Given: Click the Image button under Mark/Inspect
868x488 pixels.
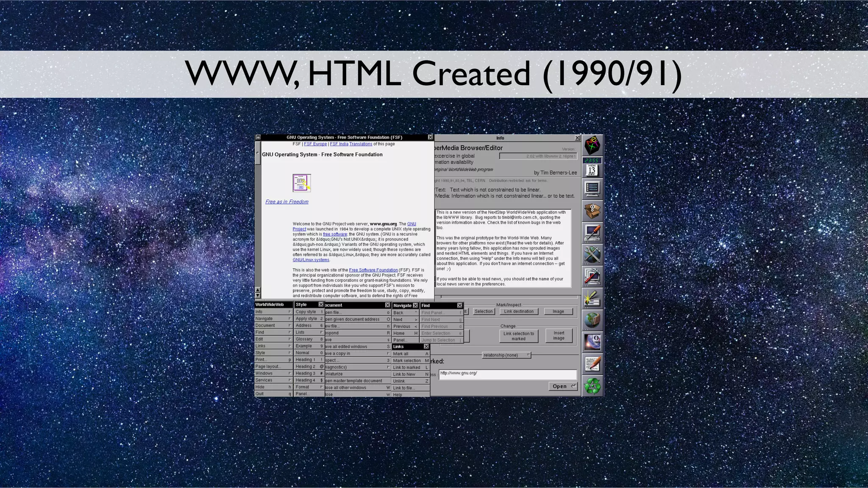Looking at the screenshot, I should point(558,311).
